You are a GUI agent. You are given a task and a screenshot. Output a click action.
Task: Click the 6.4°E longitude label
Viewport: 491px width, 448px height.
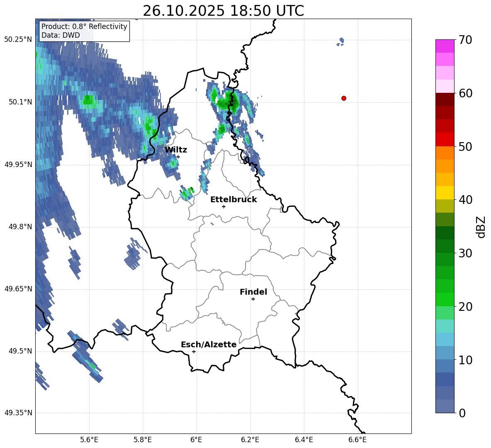click(x=304, y=440)
